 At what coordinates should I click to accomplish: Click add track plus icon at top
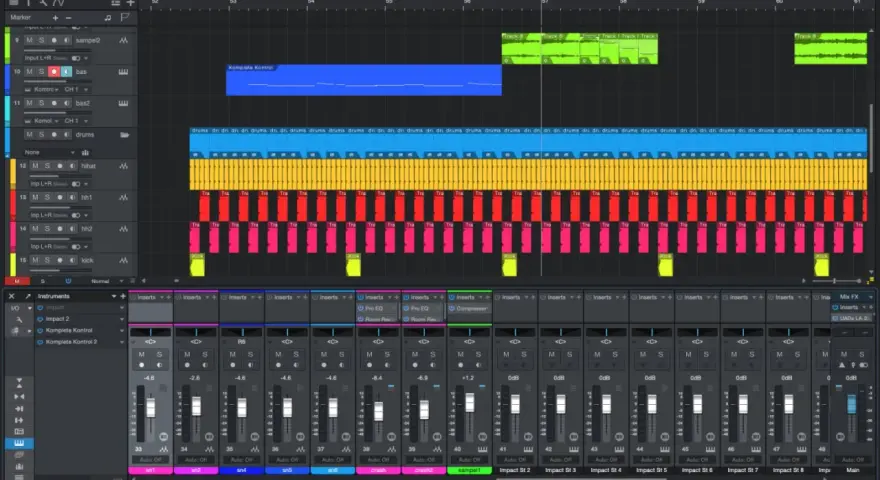[130, 3]
